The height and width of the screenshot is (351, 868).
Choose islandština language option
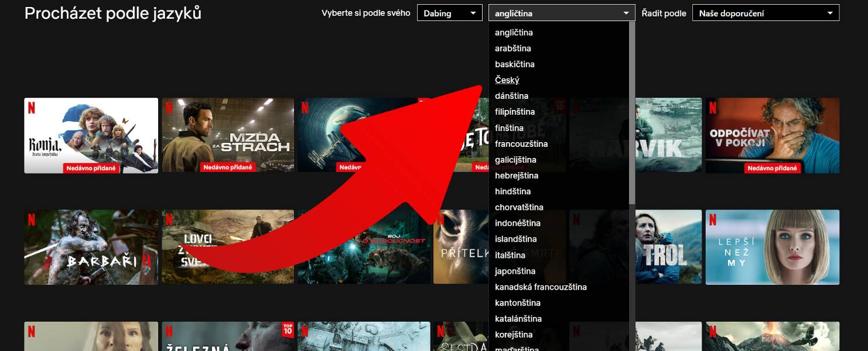point(516,239)
